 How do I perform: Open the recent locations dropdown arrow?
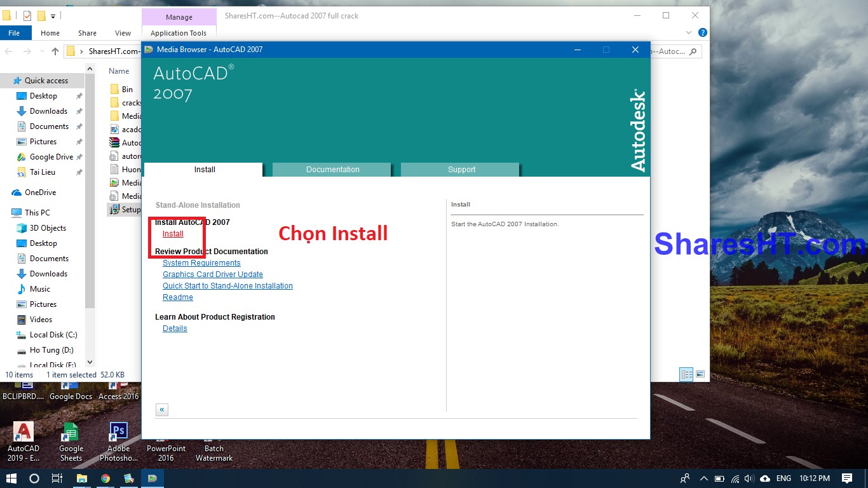coord(41,51)
